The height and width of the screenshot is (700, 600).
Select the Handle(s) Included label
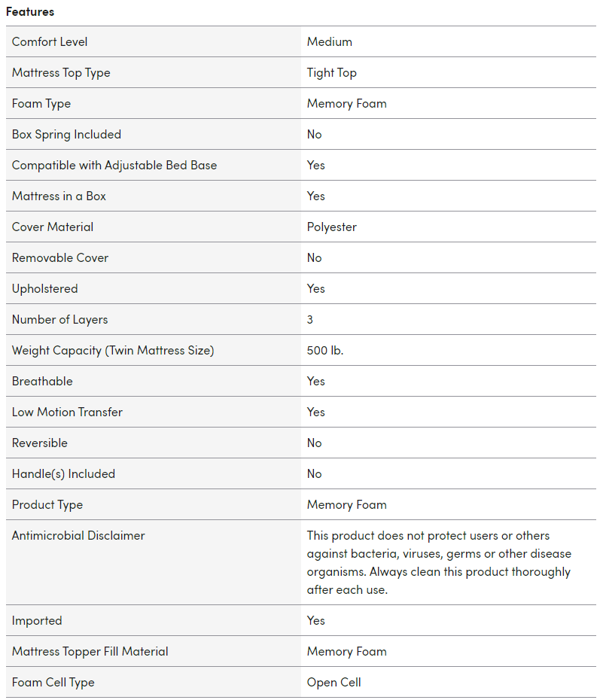click(x=63, y=474)
